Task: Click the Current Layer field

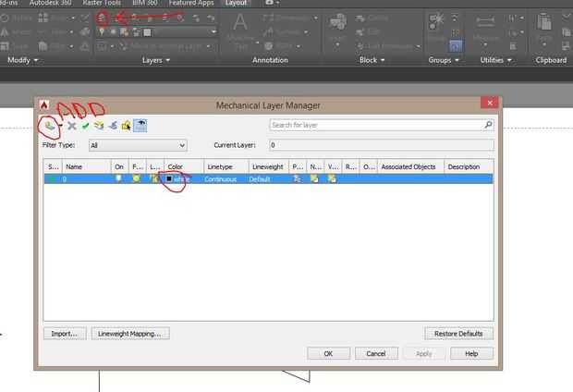Action: [x=382, y=145]
